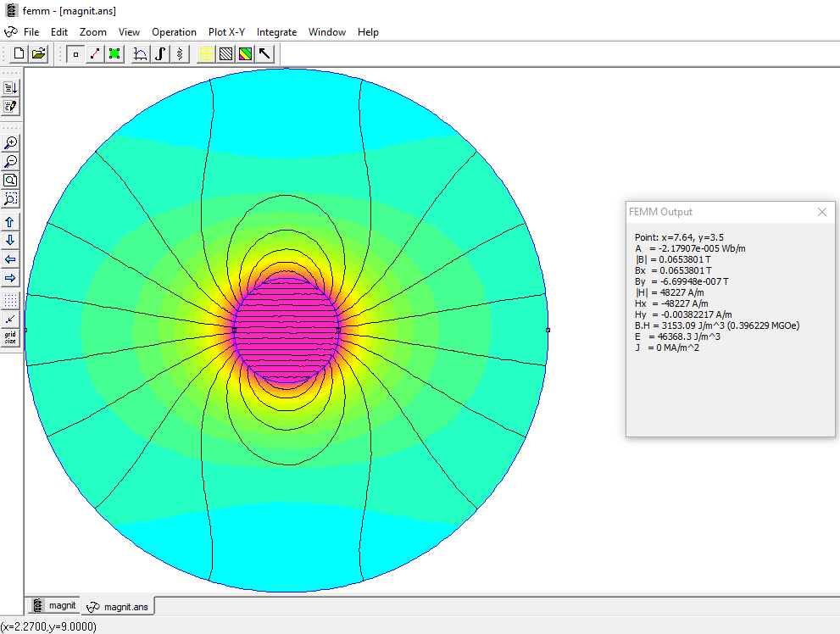
Task: Click the Circuit properties coil icon
Action: click(179, 54)
